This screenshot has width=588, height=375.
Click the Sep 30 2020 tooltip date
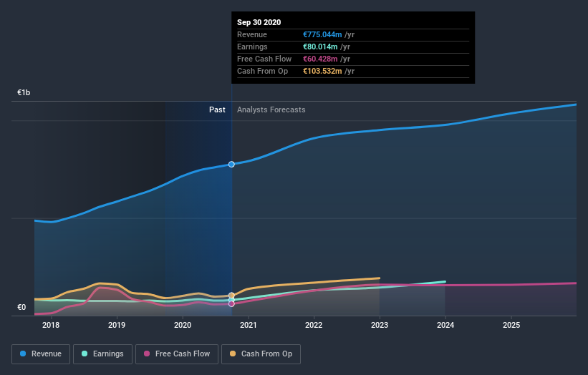[259, 22]
